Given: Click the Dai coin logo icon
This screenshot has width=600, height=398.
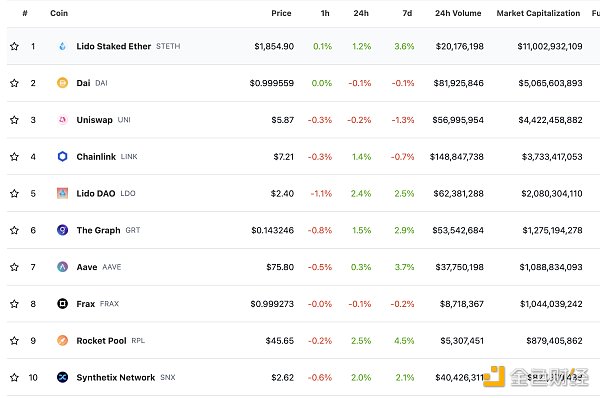Looking at the screenshot, I should tap(62, 83).
